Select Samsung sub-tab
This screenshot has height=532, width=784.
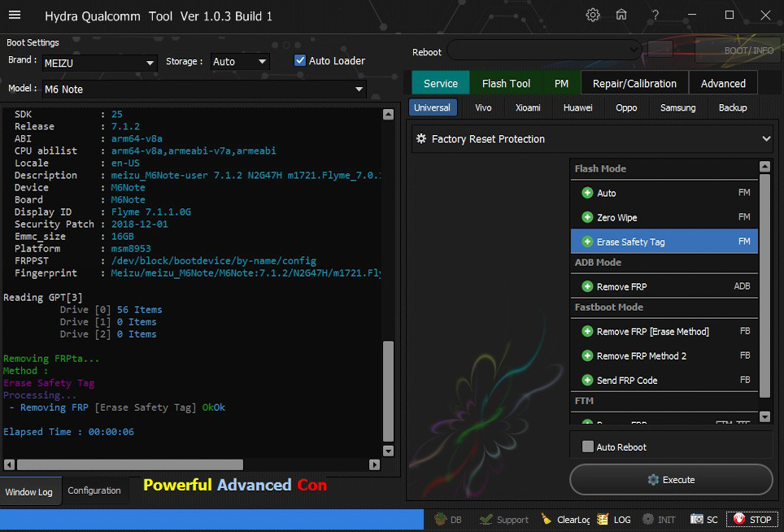tap(677, 107)
